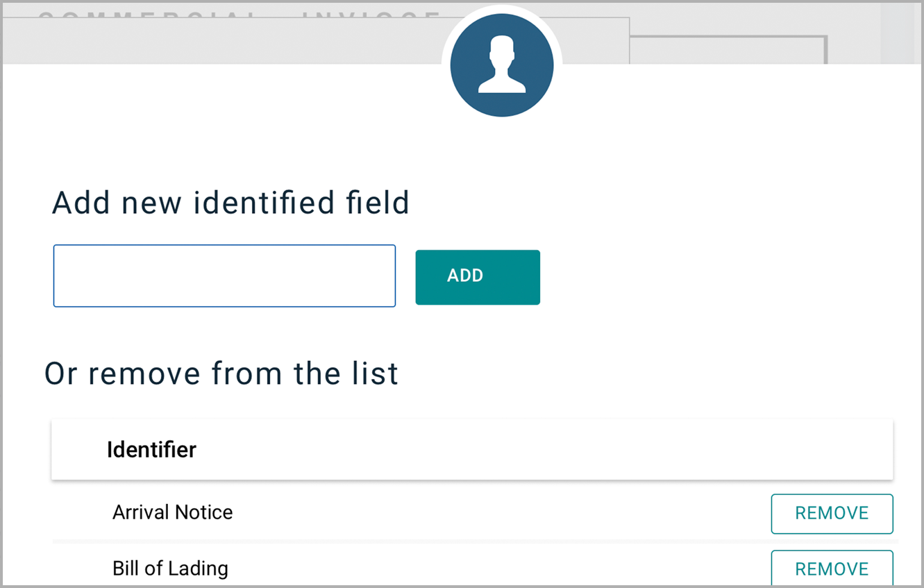Click the 'Or remove from the list' heading

click(x=221, y=373)
